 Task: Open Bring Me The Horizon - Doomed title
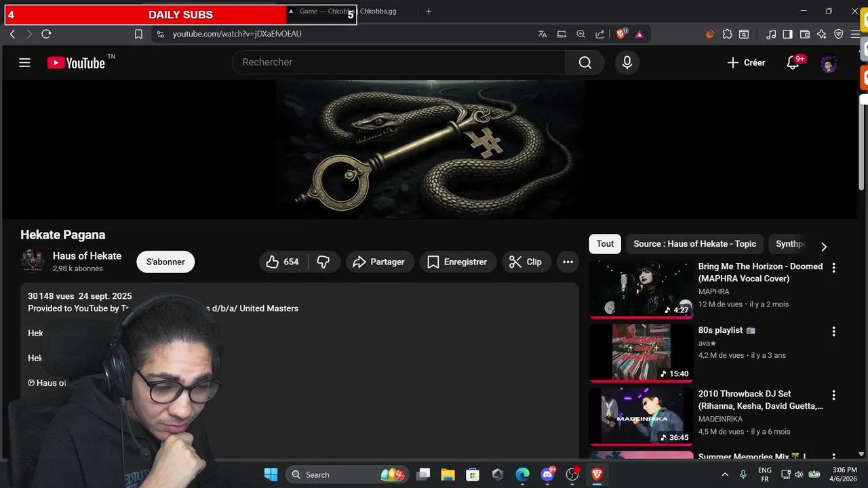(760, 272)
